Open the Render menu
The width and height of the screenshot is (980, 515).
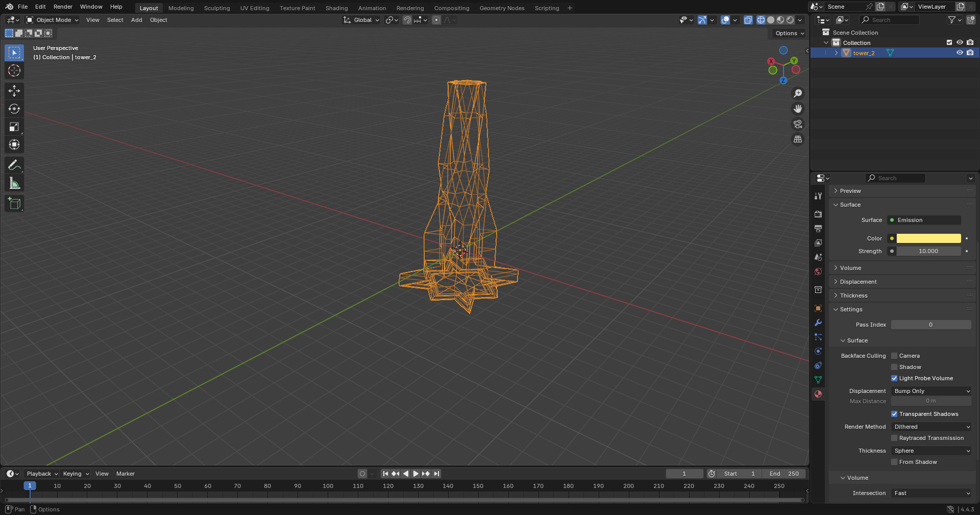click(x=63, y=7)
